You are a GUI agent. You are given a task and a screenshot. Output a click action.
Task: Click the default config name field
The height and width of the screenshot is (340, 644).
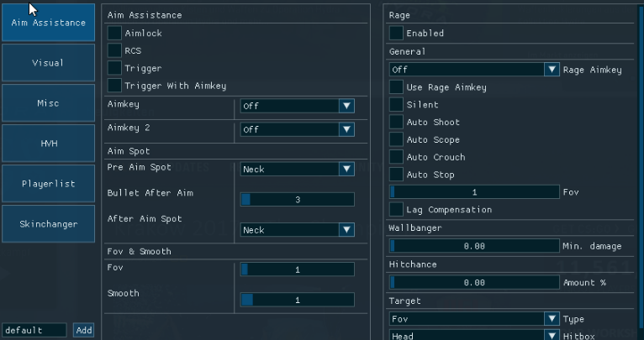pyautogui.click(x=34, y=331)
